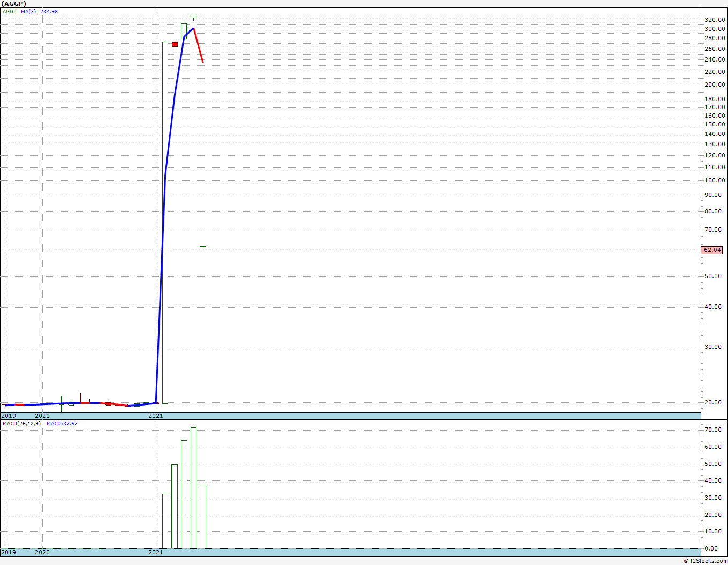The height and width of the screenshot is (565, 728).
Task: Click the tall white candlestick after 2021
Action: [x=165, y=223]
